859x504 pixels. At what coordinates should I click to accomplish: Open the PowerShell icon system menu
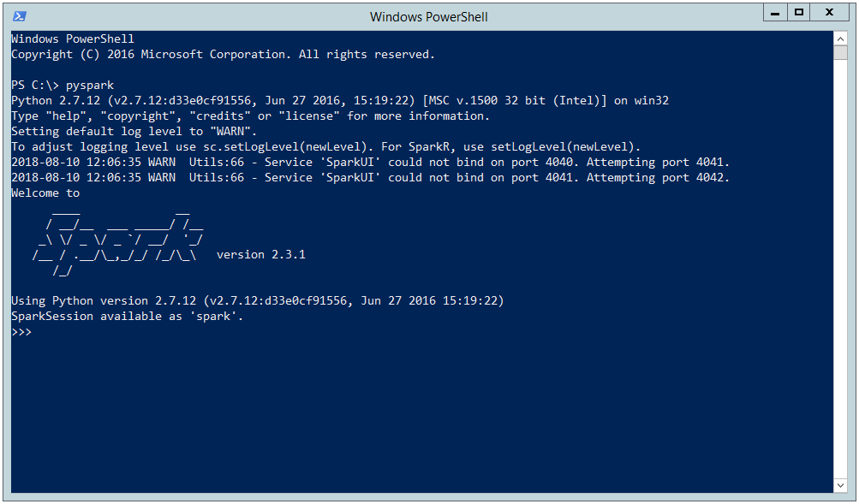[x=19, y=15]
